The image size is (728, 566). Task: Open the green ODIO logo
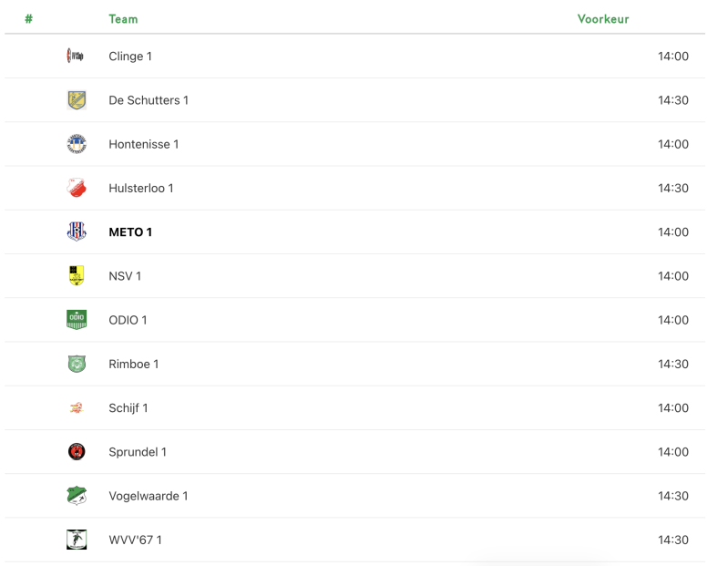77,320
